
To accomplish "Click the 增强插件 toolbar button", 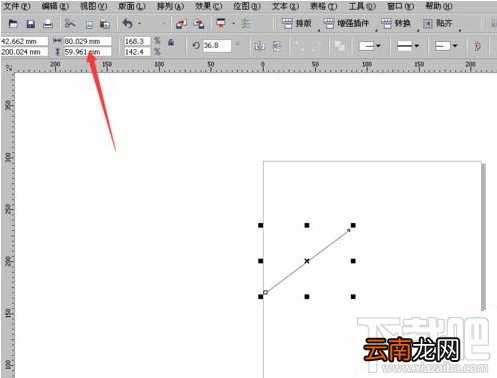I will click(346, 23).
